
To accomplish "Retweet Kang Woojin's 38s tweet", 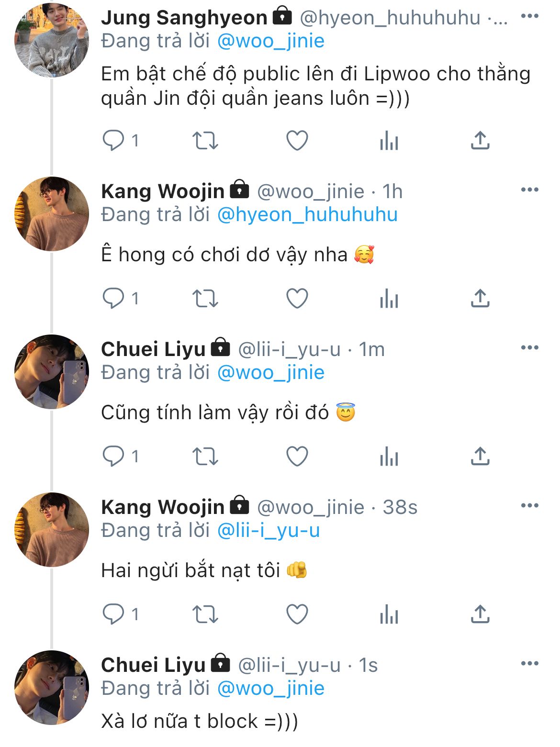I will (205, 614).
